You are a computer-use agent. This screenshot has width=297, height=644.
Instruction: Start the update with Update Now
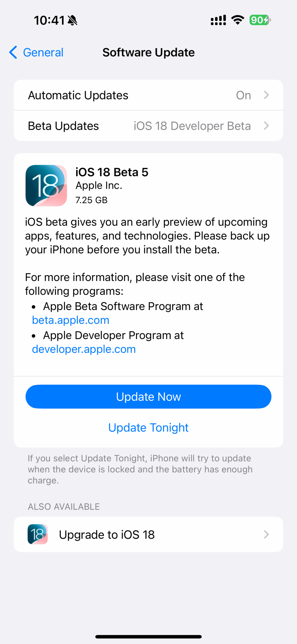148,396
